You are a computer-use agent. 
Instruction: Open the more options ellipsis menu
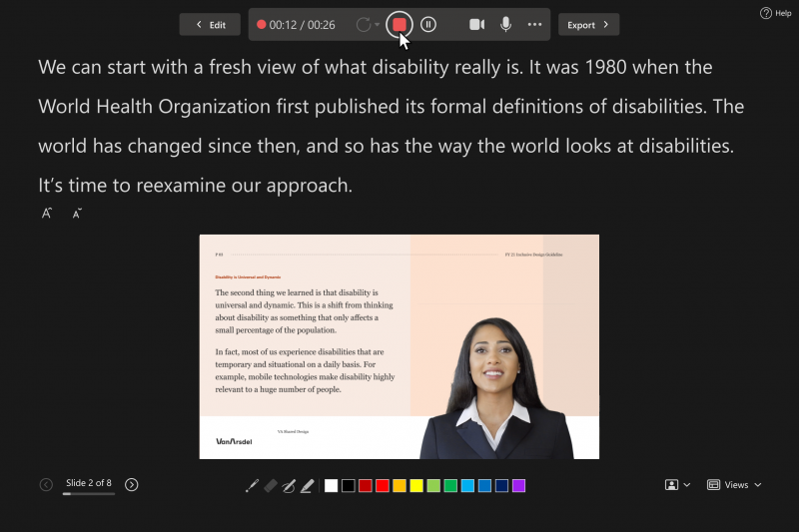click(534, 25)
